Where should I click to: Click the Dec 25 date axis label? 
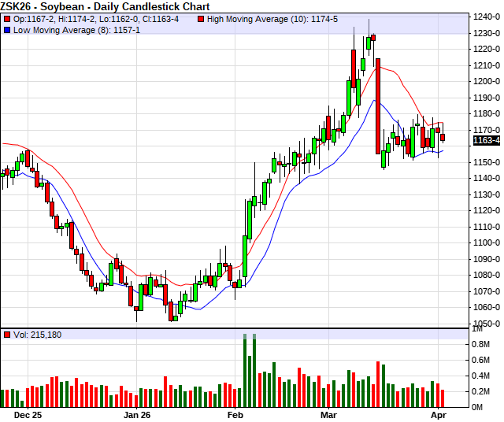pos(28,415)
